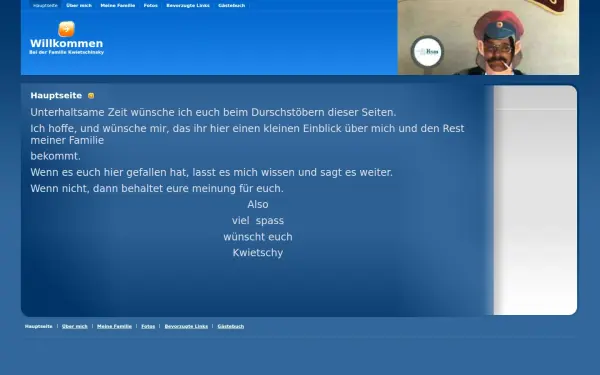Viewport: 600px width, 375px height.
Task: Click the footer link Hauptseite
Action: 39,326
